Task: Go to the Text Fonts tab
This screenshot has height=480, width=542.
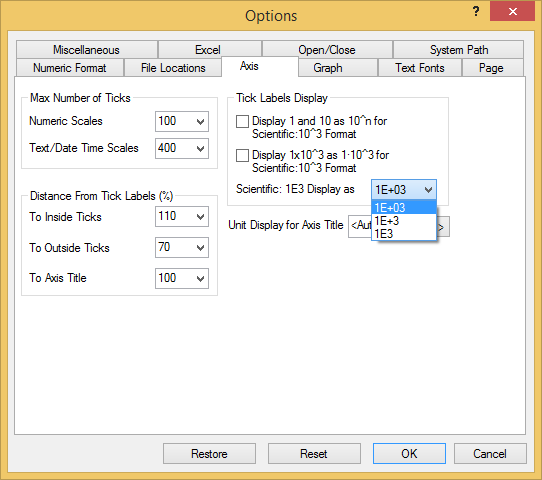Action: pos(420,68)
